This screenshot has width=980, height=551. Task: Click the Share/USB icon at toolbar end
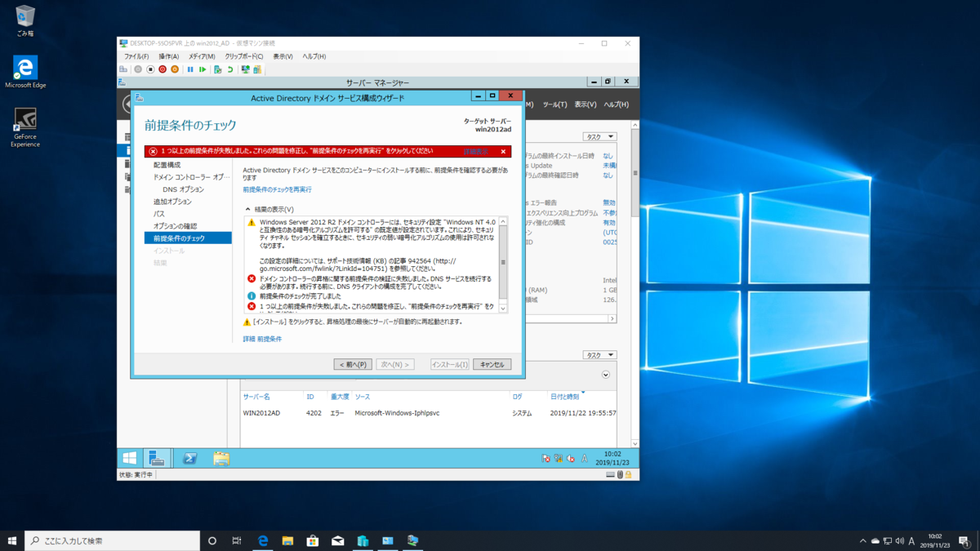pos(257,69)
